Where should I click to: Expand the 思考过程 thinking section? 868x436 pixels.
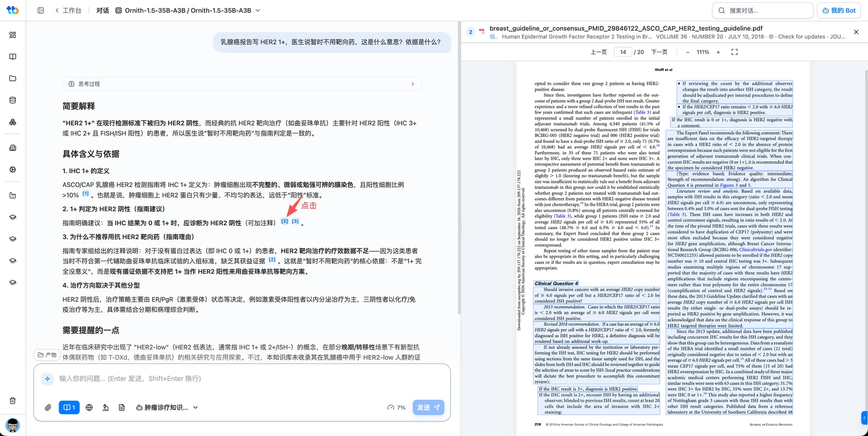tap(242, 84)
